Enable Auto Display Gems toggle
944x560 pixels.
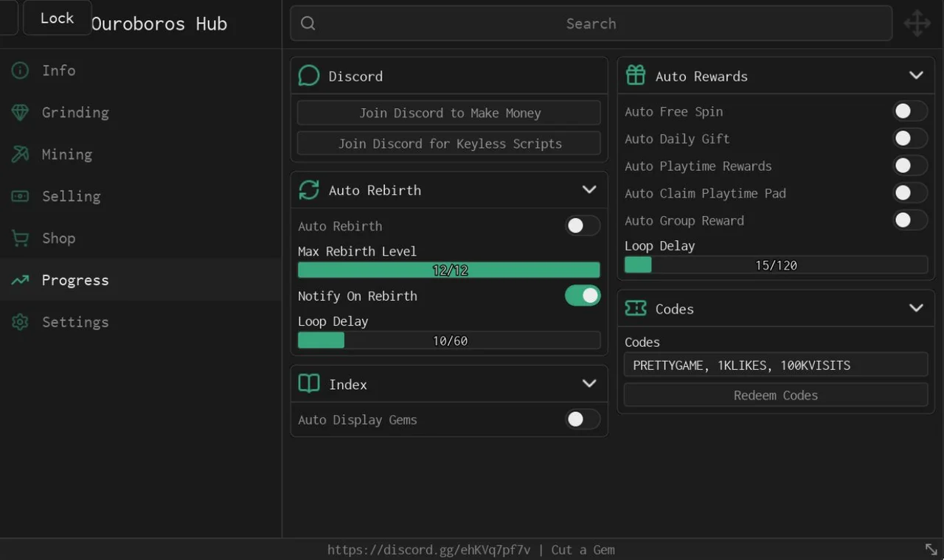[583, 419]
